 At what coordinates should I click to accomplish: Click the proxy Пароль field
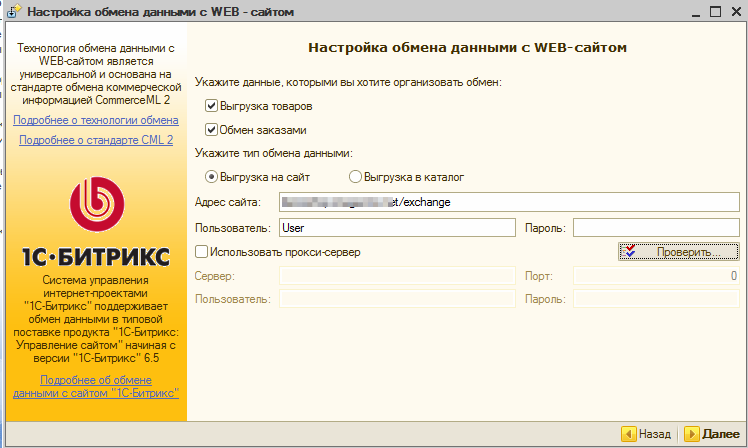656,299
